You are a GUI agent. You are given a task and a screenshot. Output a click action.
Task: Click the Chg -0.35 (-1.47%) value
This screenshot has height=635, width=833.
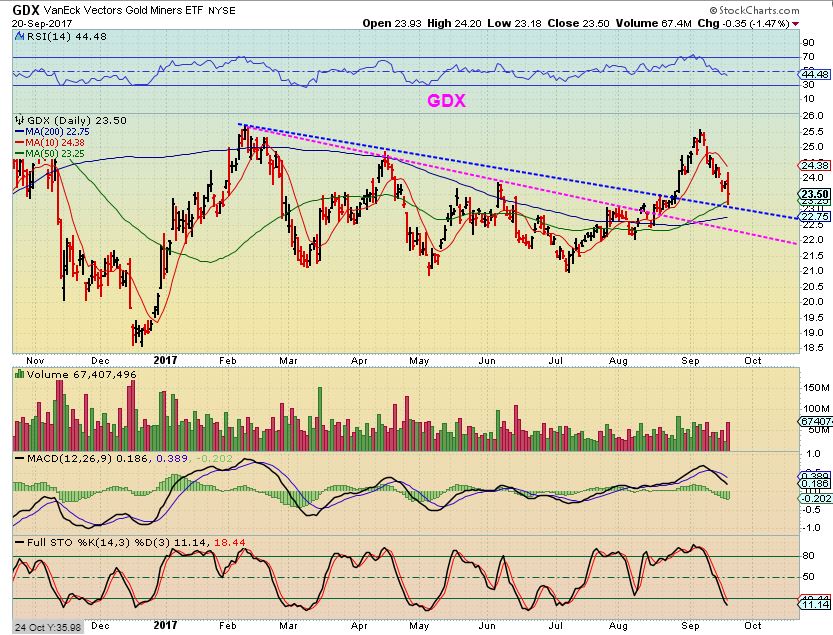pos(744,23)
